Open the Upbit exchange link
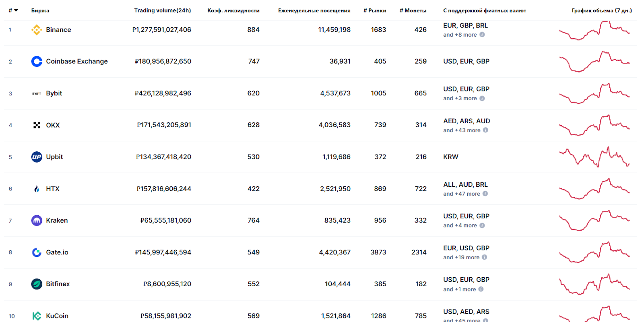Screen dimensions: 644x322 coord(54,157)
